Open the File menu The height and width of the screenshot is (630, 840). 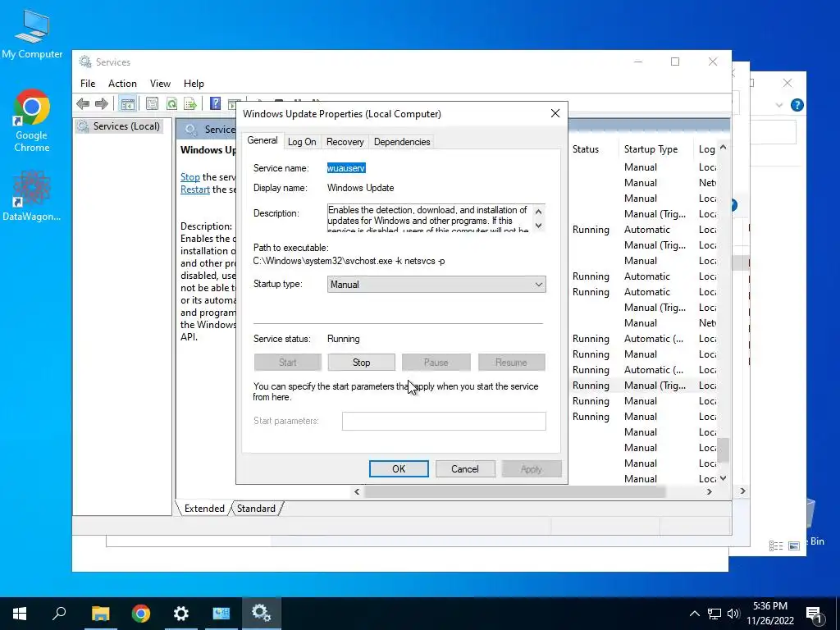coord(88,84)
